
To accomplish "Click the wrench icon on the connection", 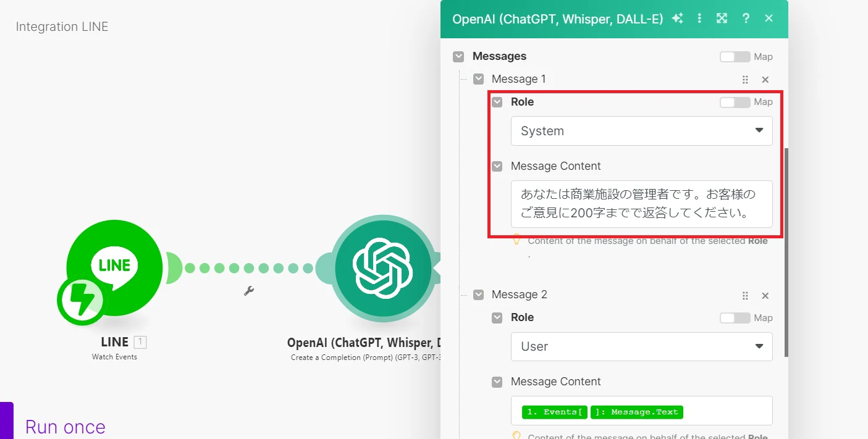I will (x=249, y=291).
